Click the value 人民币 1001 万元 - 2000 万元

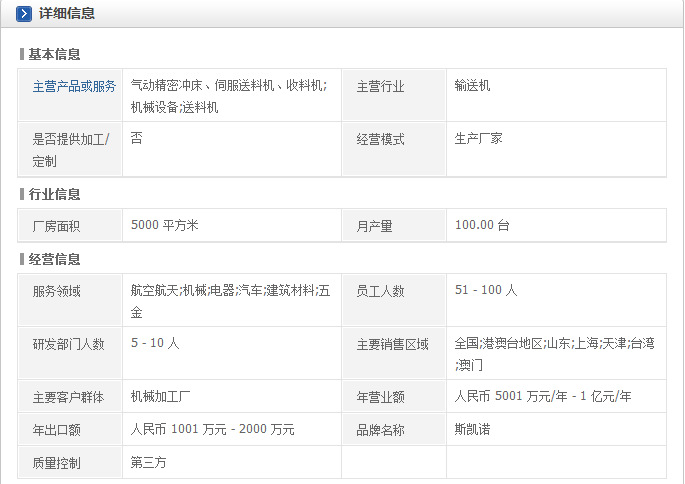click(x=213, y=429)
